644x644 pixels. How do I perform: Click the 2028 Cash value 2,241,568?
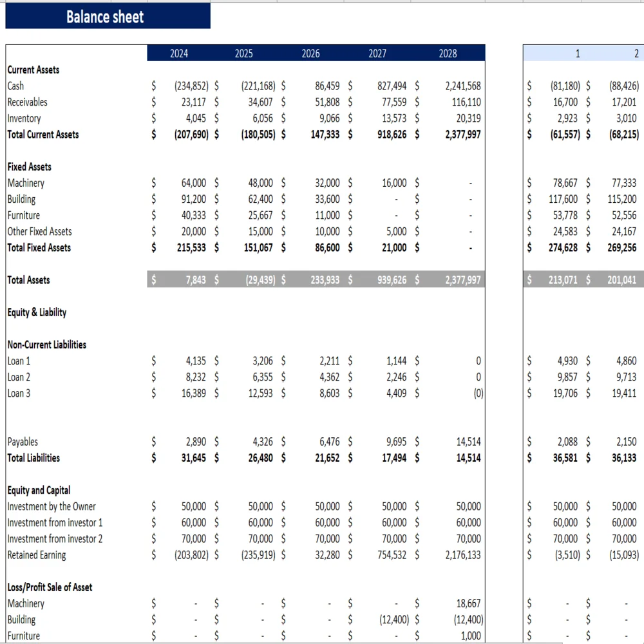pos(462,86)
